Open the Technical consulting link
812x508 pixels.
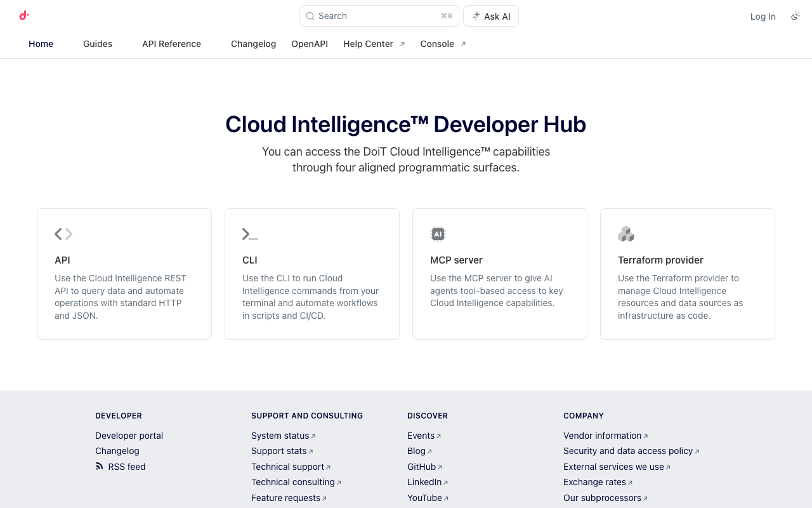pyautogui.click(x=293, y=482)
